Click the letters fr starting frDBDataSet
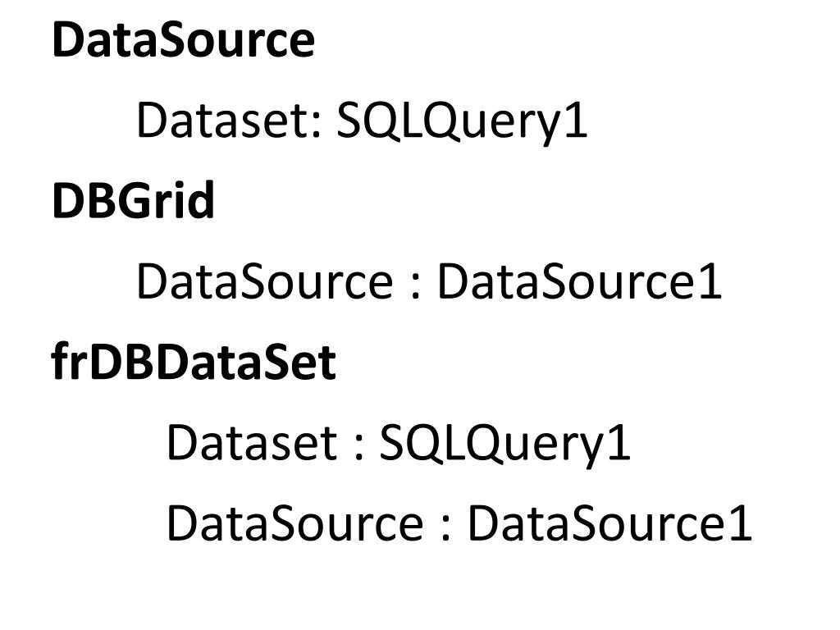840x630 pixels. click(70, 362)
